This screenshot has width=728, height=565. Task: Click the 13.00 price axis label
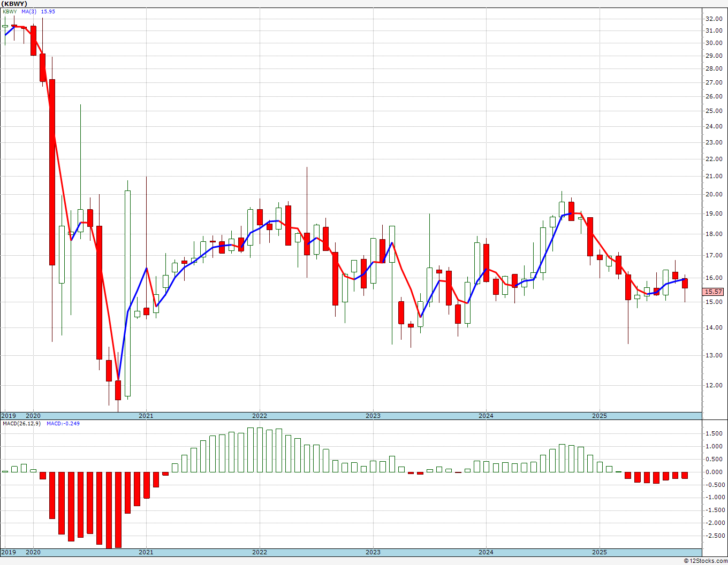[x=714, y=355]
